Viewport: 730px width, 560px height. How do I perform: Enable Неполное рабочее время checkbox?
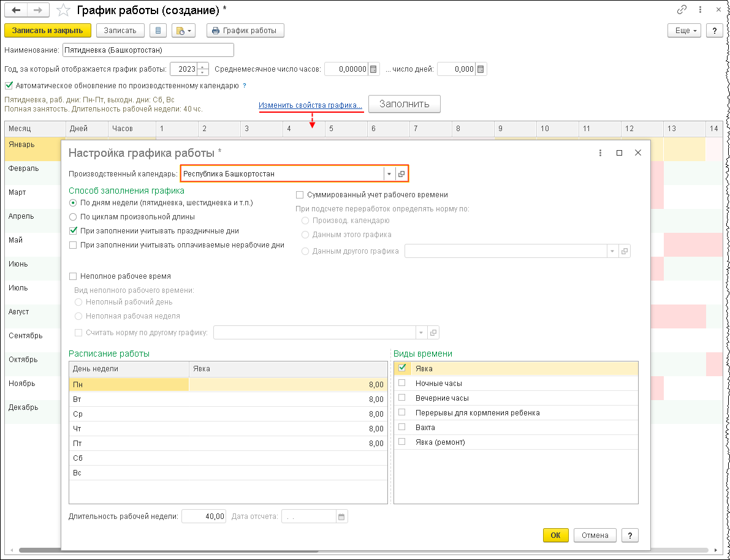pyautogui.click(x=72, y=276)
